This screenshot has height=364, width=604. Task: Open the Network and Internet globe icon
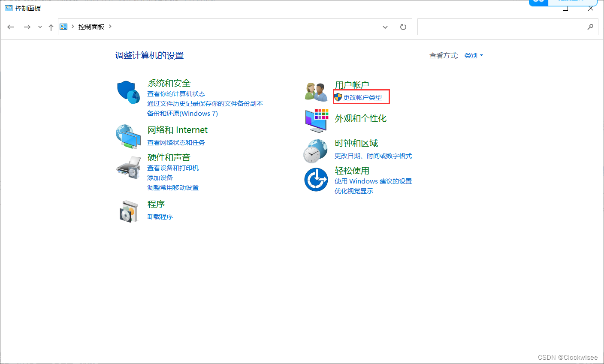(129, 136)
